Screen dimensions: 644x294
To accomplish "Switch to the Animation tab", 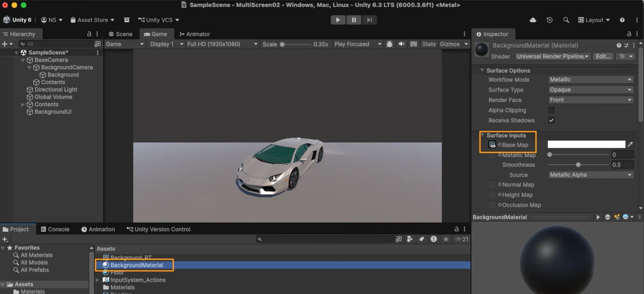I will (x=98, y=229).
